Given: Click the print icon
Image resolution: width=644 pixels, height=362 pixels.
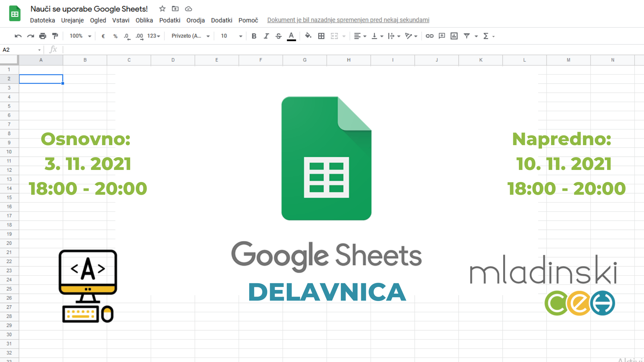Looking at the screenshot, I should click(x=43, y=36).
